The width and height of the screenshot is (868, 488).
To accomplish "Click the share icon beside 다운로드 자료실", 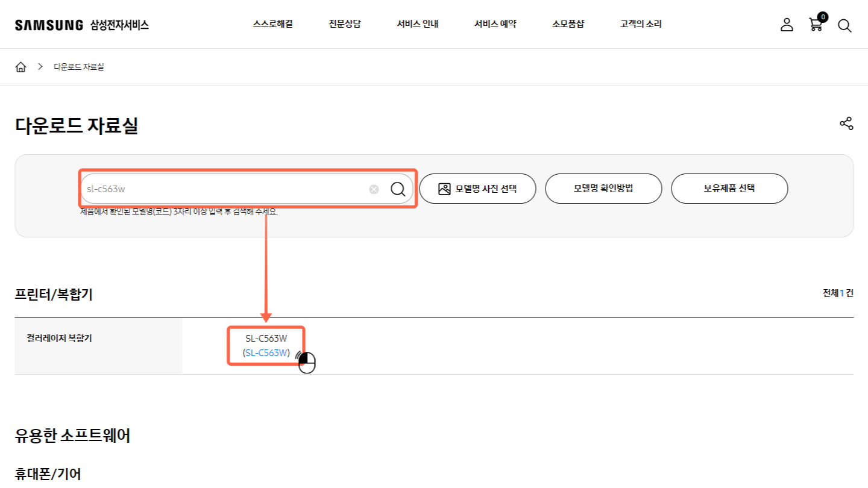I will click(846, 124).
